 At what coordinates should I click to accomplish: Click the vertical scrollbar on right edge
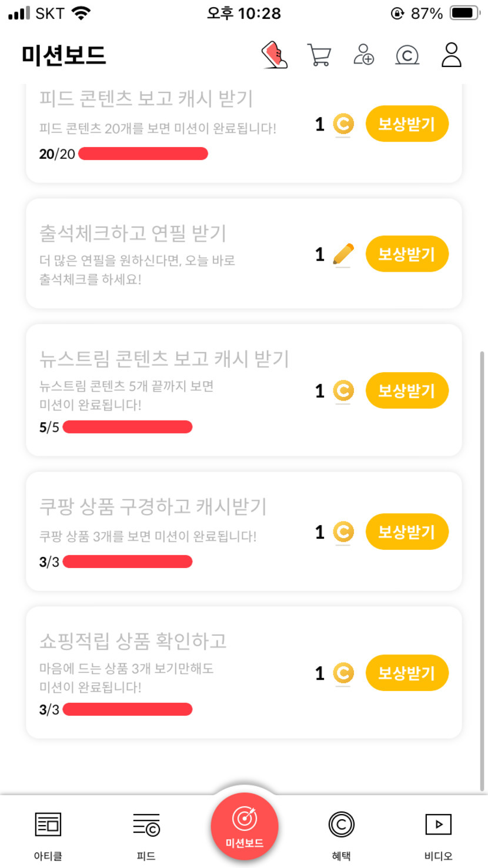click(x=483, y=570)
